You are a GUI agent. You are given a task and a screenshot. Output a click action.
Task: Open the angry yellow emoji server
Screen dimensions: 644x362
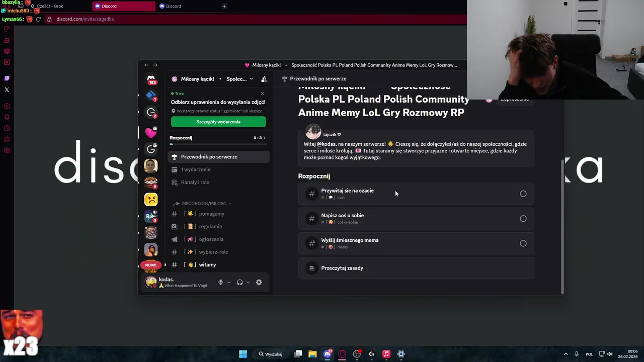pyautogui.click(x=151, y=199)
